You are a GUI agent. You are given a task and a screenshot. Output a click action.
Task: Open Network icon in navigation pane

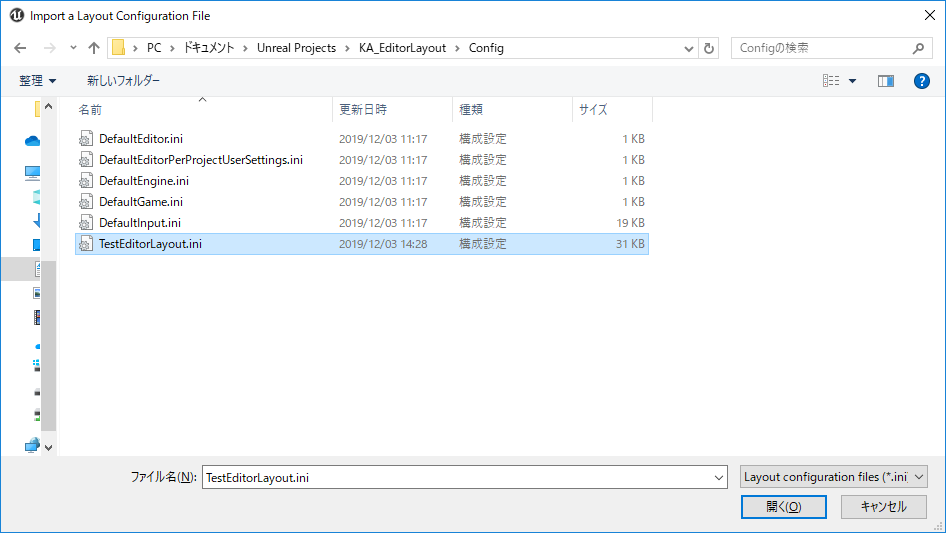tap(33, 446)
